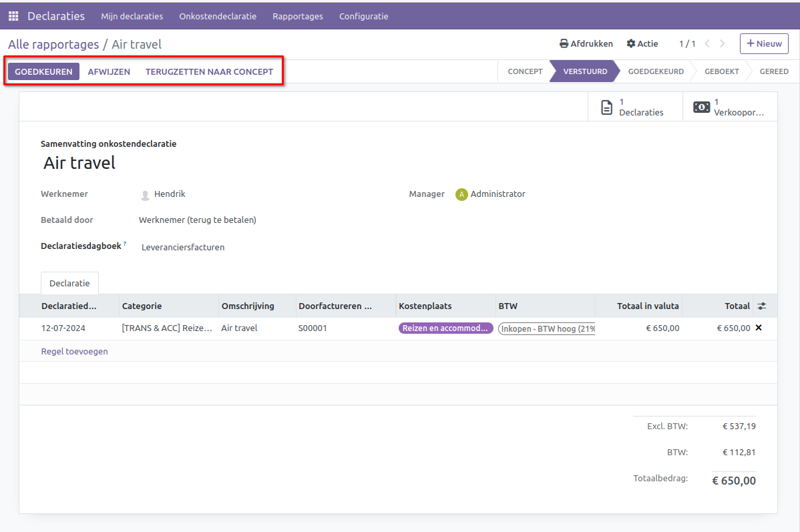This screenshot has height=532, width=800.
Task: Click Terugzetten naar concept button
Action: [x=209, y=71]
